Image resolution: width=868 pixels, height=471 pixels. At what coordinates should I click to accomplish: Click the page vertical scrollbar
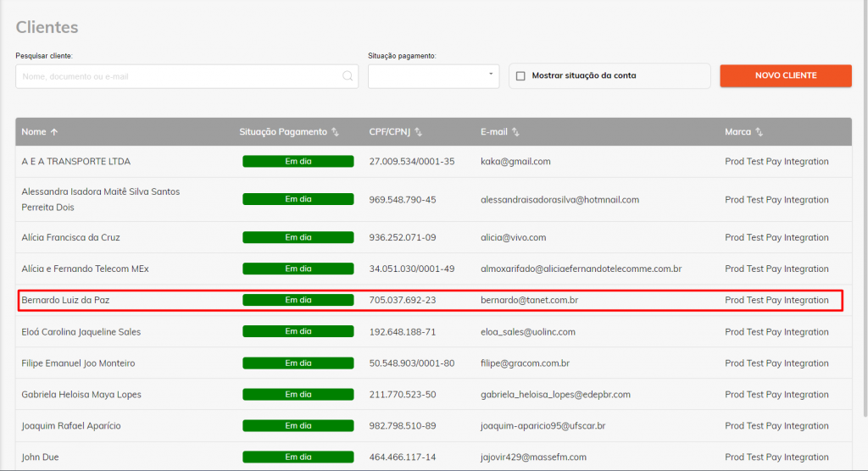coord(865,208)
